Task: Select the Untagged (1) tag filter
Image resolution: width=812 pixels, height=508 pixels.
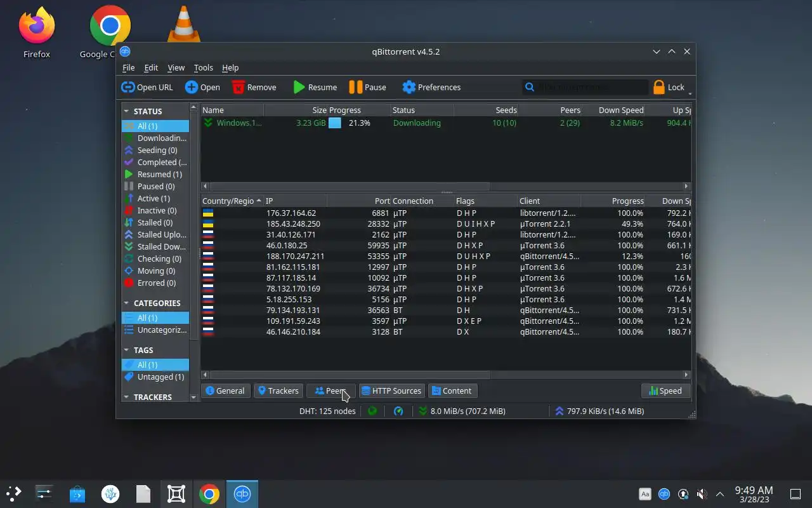Action: tap(155, 377)
